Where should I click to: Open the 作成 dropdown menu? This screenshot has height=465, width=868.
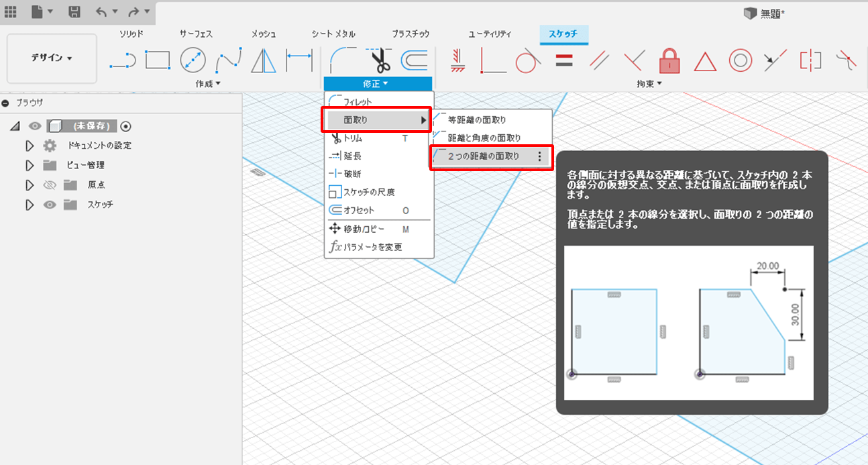208,84
